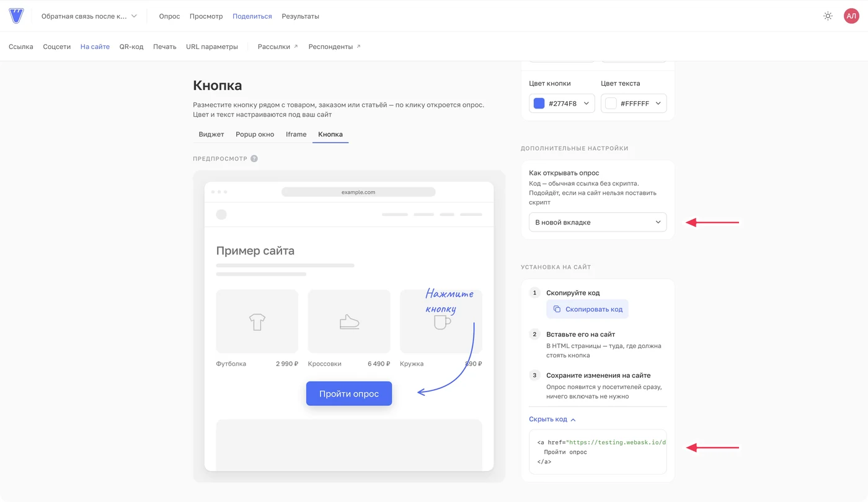Click the white text color swatch
868x502 pixels.
coord(611,104)
